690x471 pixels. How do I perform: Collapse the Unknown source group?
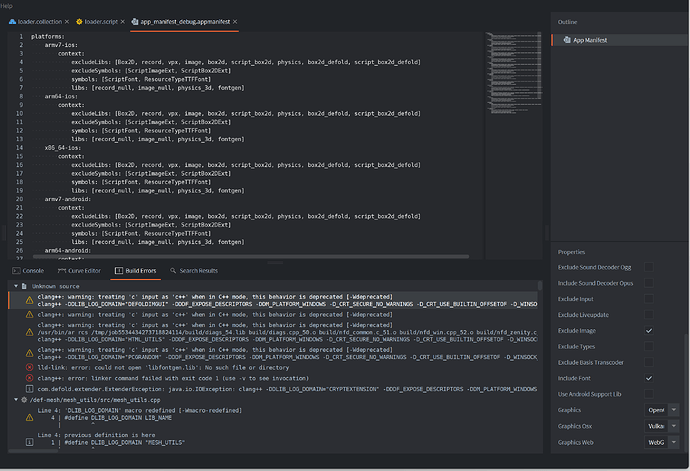(16, 286)
